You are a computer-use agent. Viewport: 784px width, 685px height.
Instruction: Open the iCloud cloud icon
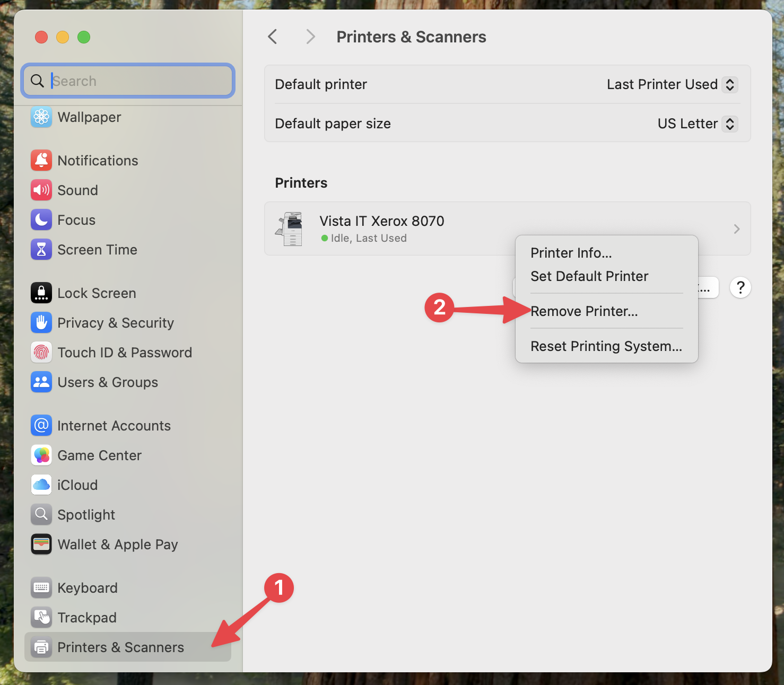[41, 485]
